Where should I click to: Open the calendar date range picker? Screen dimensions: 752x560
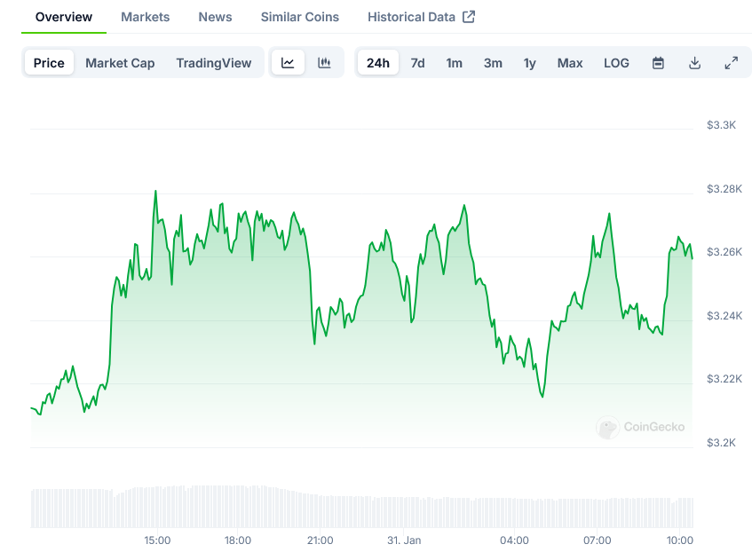(658, 63)
